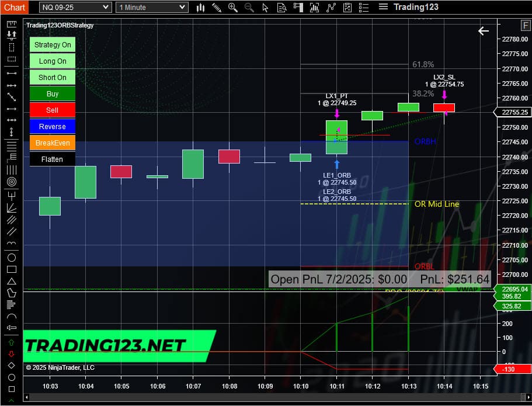Select the Rectangle drawing tool
Viewport: 532px width, 406px height.
pos(12,269)
